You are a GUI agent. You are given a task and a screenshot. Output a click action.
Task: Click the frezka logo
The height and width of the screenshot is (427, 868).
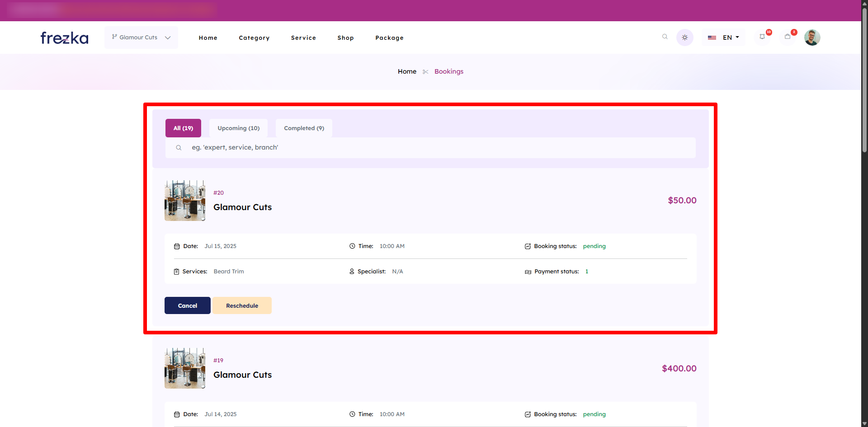pos(64,38)
